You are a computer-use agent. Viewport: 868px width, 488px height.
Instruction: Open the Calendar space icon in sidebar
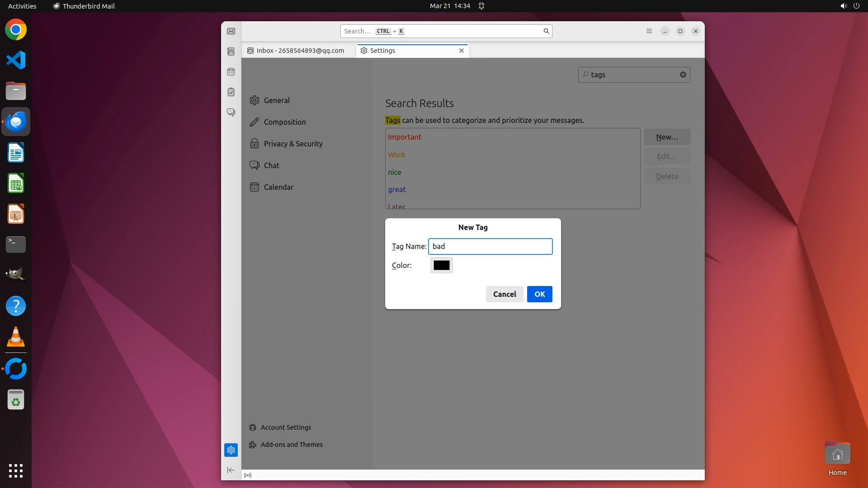point(231,72)
